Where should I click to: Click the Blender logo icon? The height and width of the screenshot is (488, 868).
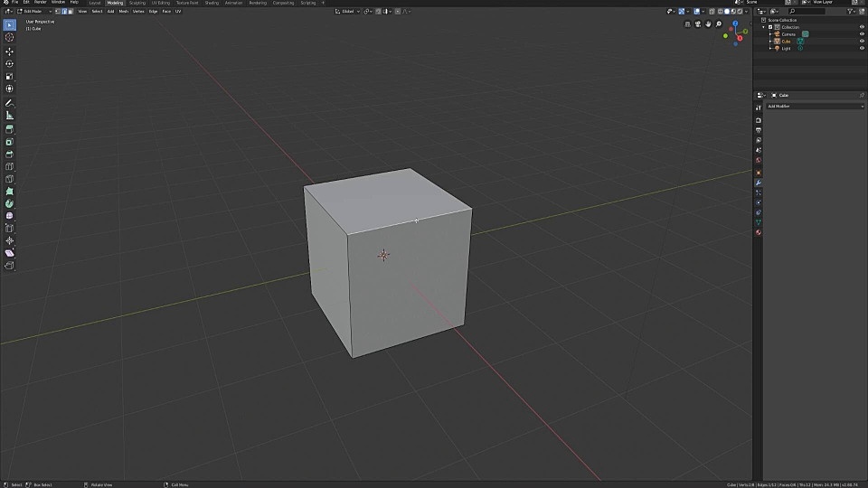coord(6,2)
